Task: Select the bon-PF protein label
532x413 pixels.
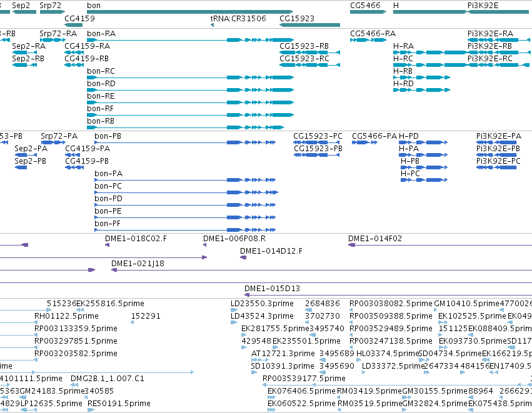Action: point(108,224)
